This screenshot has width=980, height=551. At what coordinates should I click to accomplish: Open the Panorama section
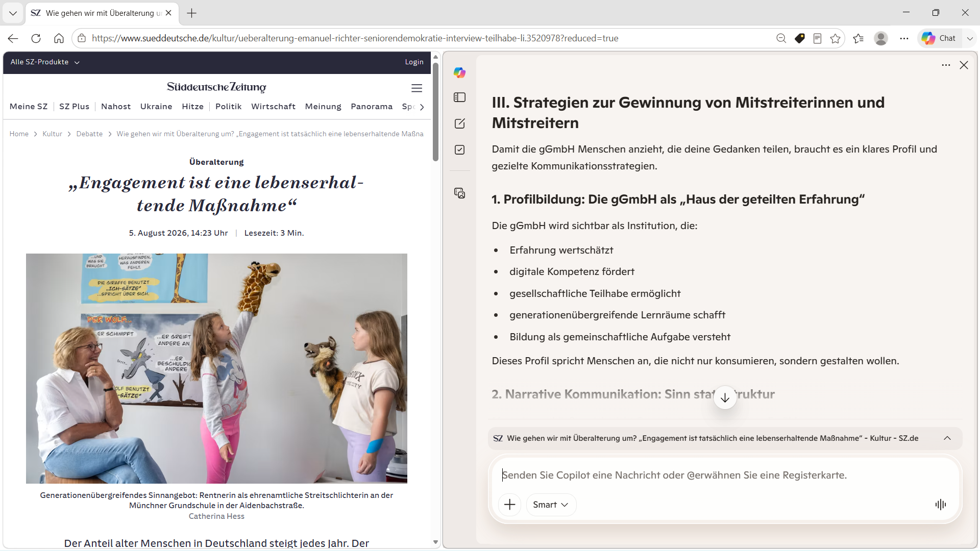tap(372, 107)
